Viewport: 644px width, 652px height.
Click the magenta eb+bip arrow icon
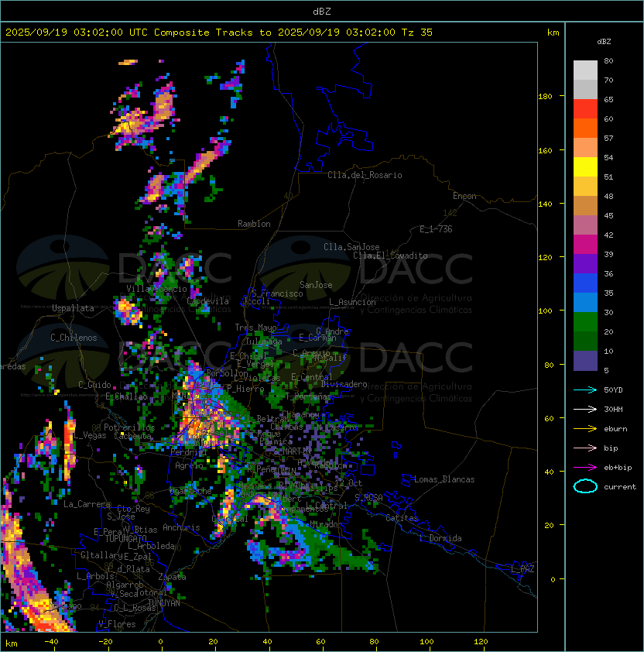pyautogui.click(x=585, y=468)
